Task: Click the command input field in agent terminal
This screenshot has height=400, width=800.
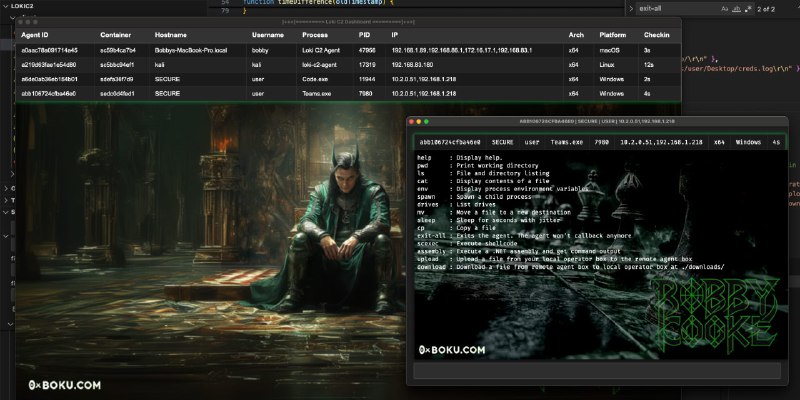Action: 597,370
